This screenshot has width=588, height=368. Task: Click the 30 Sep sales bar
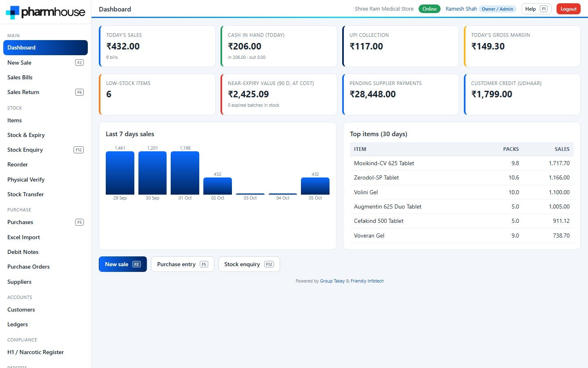click(x=152, y=173)
